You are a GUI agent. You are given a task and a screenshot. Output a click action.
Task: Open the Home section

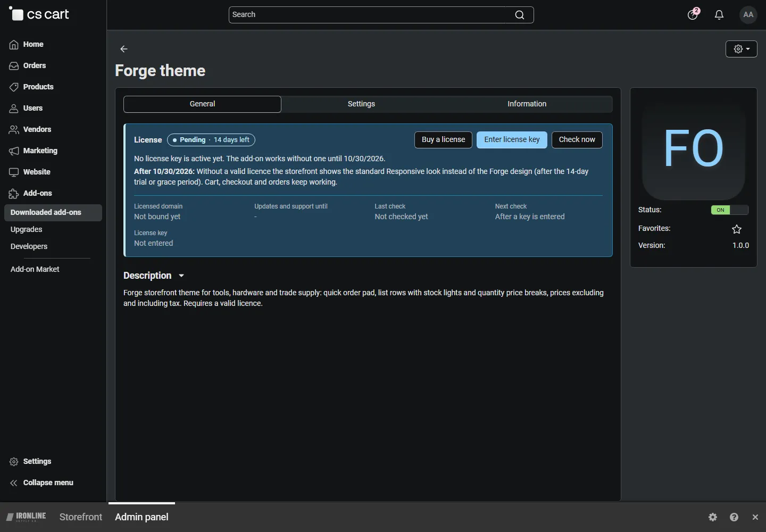(x=33, y=45)
